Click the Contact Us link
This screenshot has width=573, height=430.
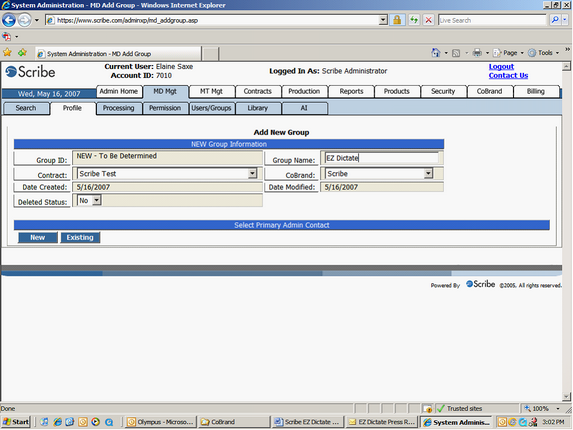pyautogui.click(x=508, y=75)
